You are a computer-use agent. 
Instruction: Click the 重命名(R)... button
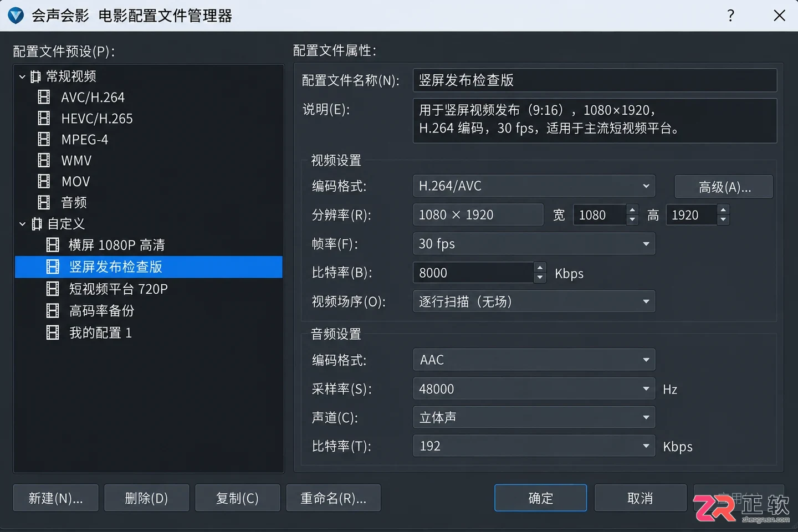click(333, 498)
